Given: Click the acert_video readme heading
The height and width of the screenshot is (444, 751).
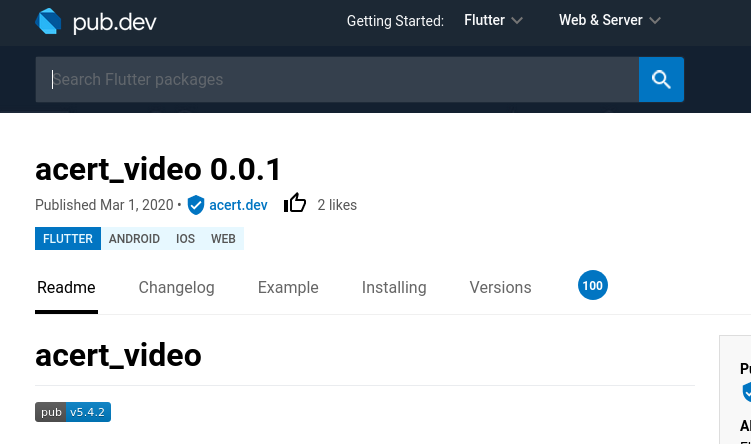Looking at the screenshot, I should 118,355.
